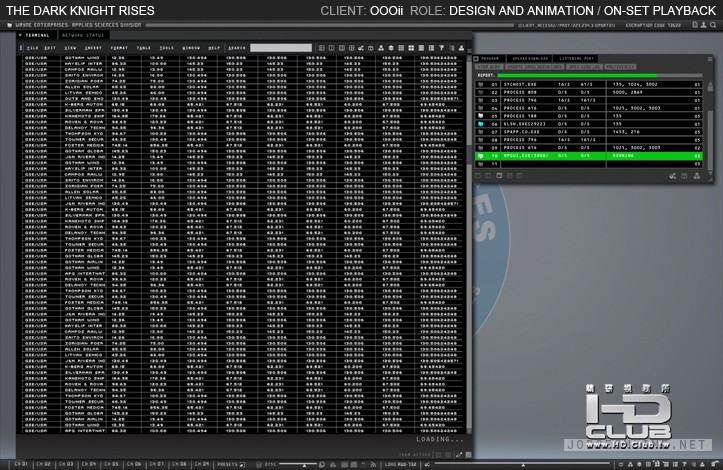723x470 pixels.
Task: Open the Edit menu
Action: pos(50,48)
